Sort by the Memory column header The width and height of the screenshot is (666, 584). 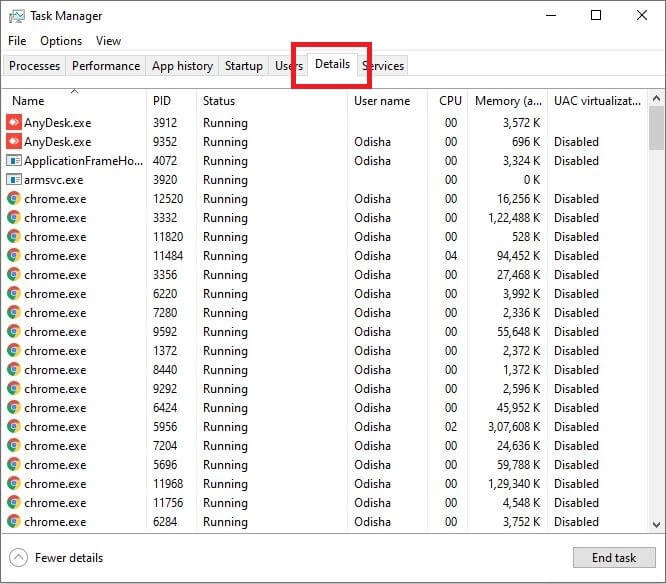[508, 101]
